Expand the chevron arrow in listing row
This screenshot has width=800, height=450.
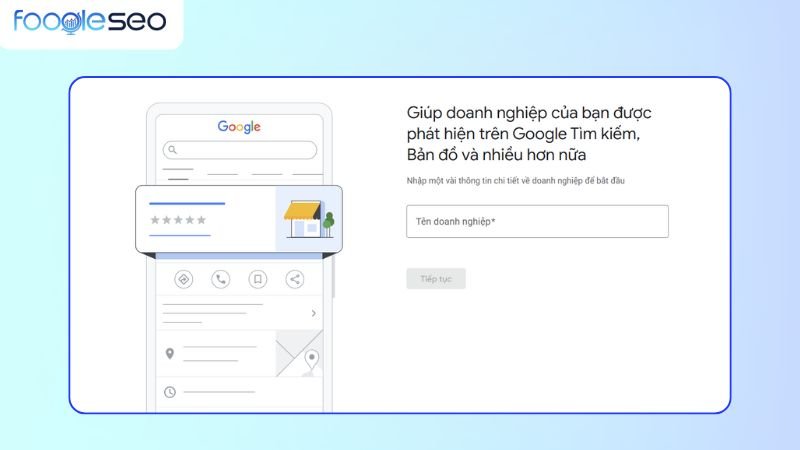click(x=313, y=313)
